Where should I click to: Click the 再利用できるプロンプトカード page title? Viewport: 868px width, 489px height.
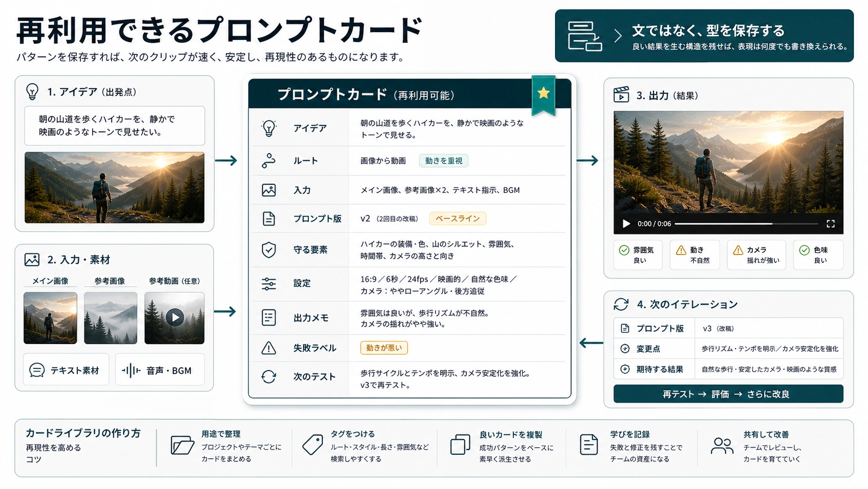point(219,30)
